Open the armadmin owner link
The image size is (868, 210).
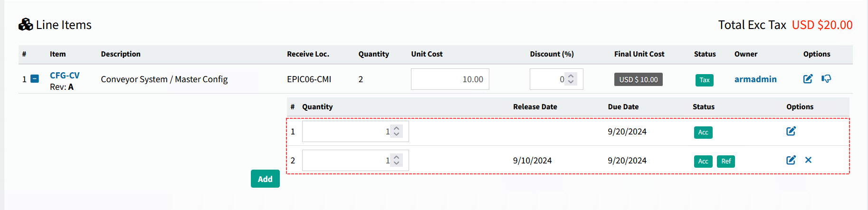[755, 79]
